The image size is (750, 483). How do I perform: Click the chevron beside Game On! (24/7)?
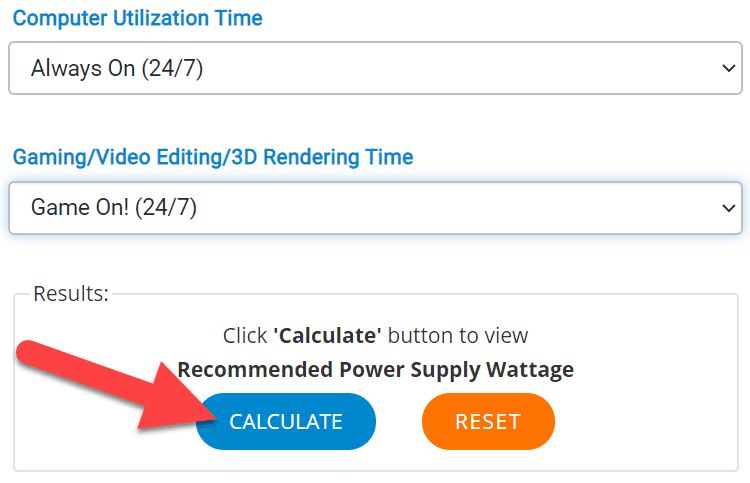[728, 208]
